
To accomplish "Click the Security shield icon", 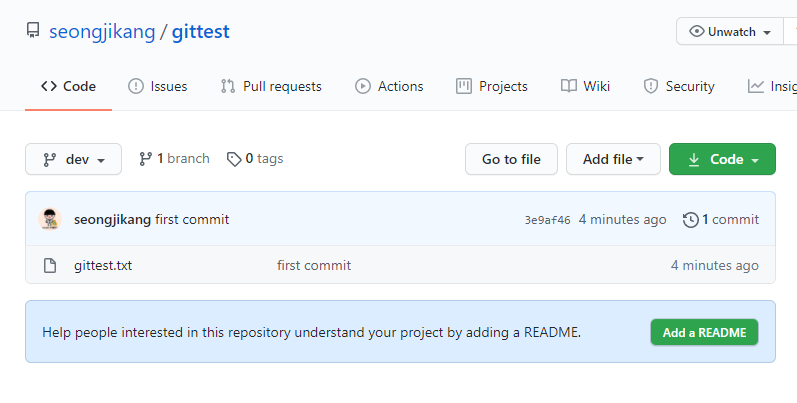I will [651, 86].
